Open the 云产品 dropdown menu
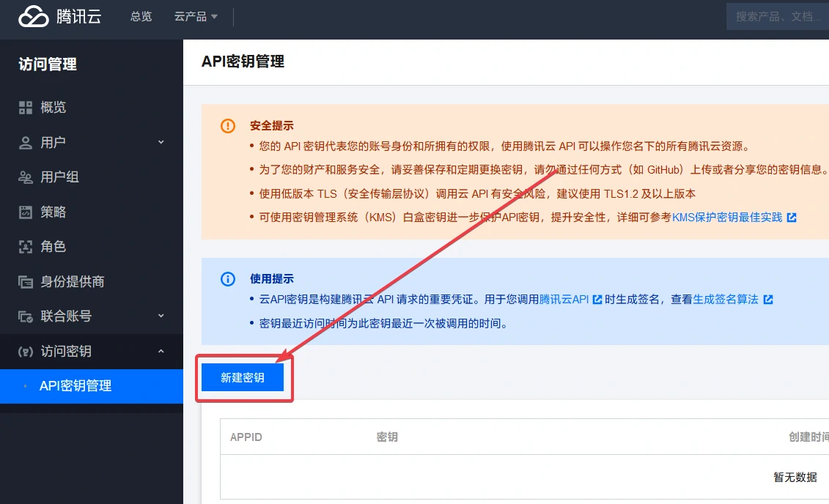The height and width of the screenshot is (504, 829). [196, 16]
